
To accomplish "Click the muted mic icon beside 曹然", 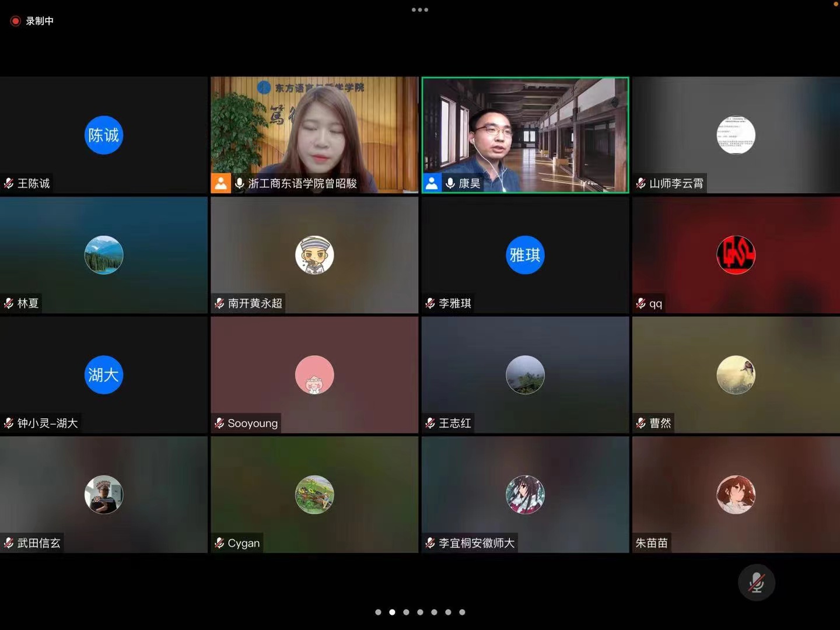I will pyautogui.click(x=641, y=423).
